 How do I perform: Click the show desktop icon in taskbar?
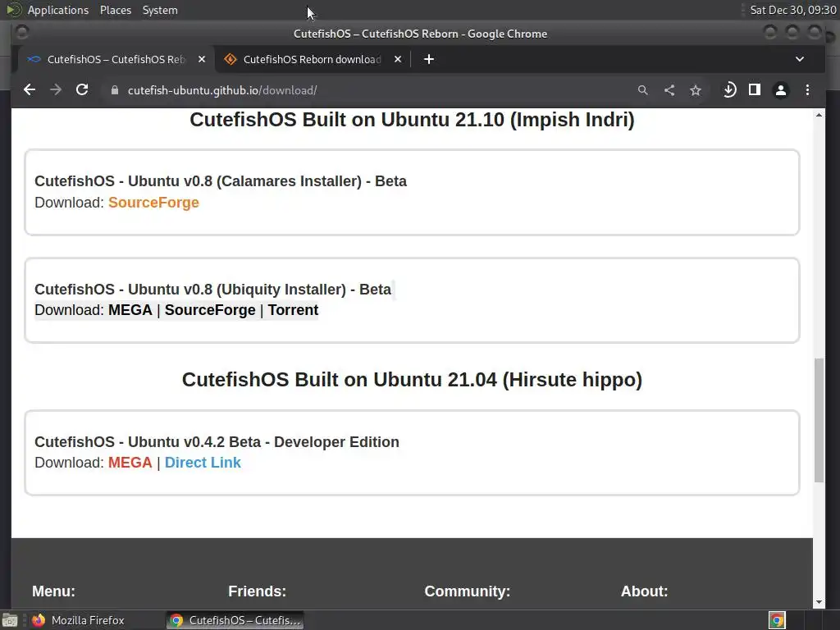coord(10,620)
